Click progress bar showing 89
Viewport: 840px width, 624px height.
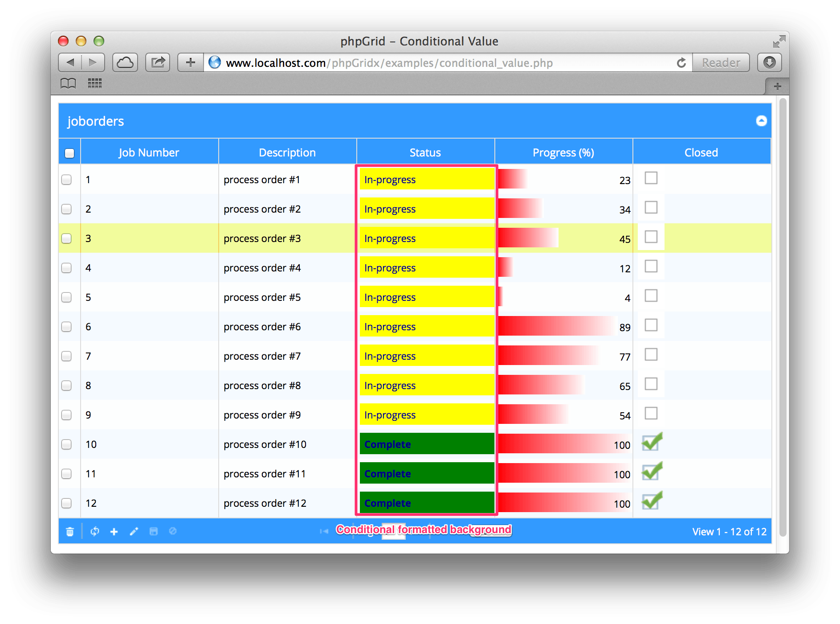558,326
